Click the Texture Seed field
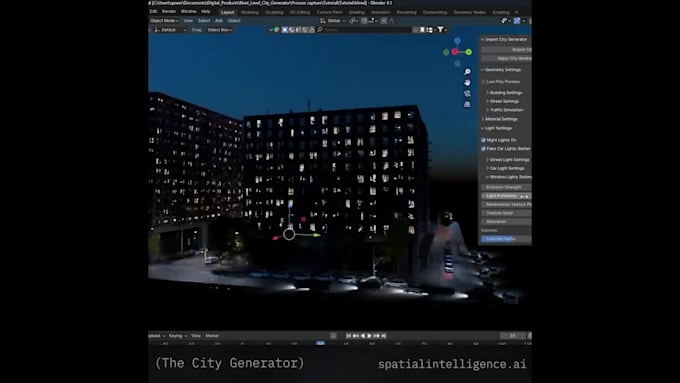 click(x=506, y=213)
